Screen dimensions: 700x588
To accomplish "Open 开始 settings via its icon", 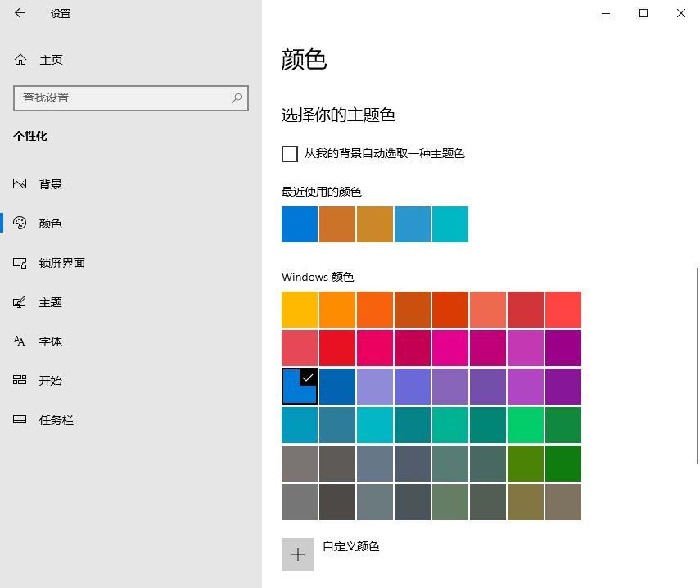I will pyautogui.click(x=20, y=381).
